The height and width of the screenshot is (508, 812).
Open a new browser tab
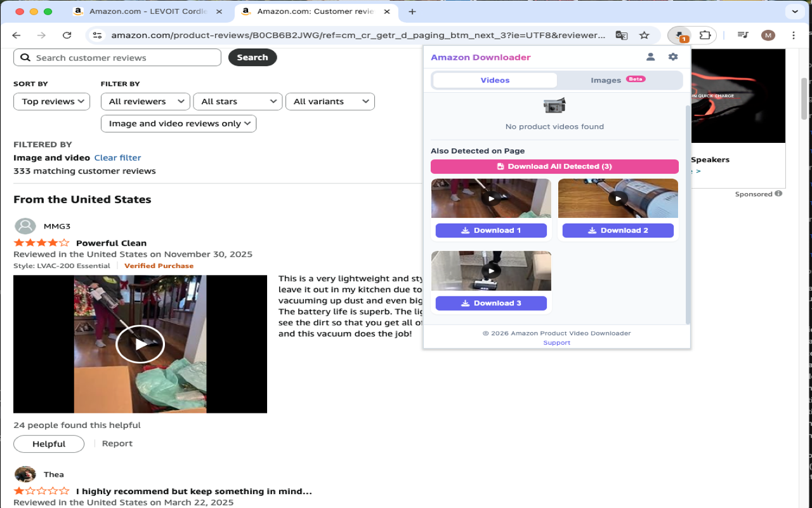point(412,11)
